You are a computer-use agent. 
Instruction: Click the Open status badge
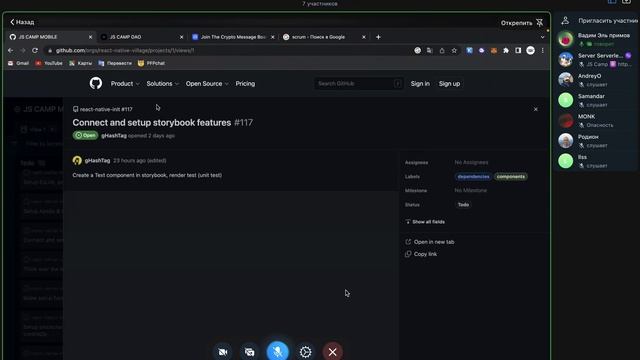point(85,135)
